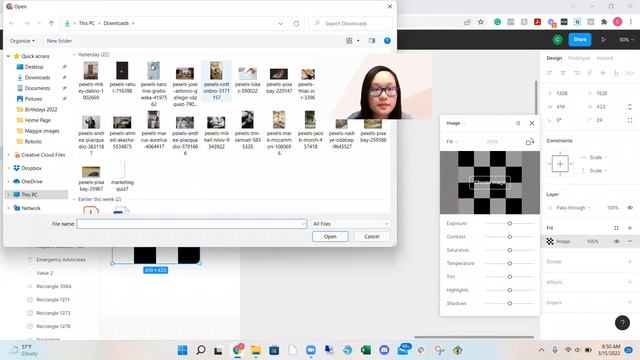Add a new fill plus icon

coord(630,228)
